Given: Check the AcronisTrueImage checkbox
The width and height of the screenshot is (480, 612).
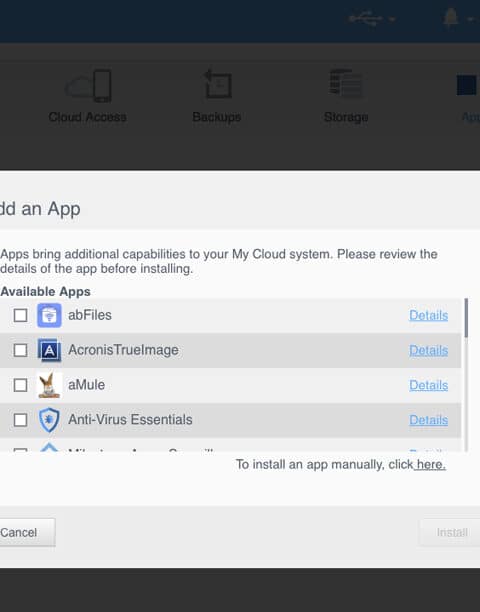Looking at the screenshot, I should (x=20, y=350).
